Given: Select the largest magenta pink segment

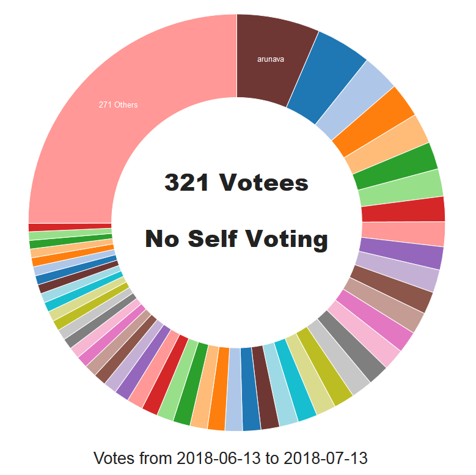Looking at the screenshot, I should (x=375, y=320).
